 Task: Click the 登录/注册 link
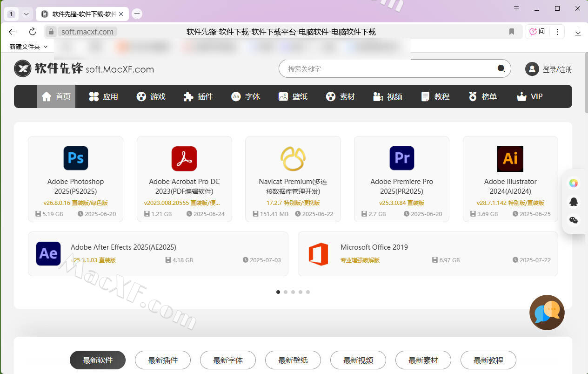point(557,69)
